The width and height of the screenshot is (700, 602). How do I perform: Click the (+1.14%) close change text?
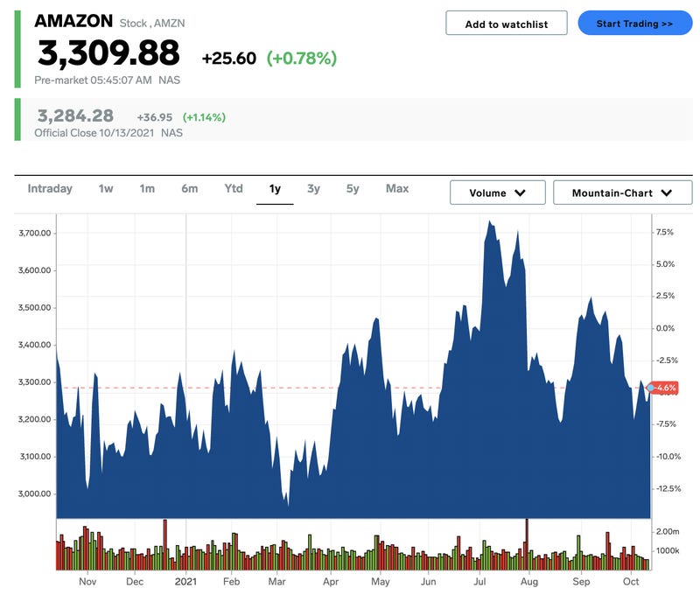coord(204,117)
